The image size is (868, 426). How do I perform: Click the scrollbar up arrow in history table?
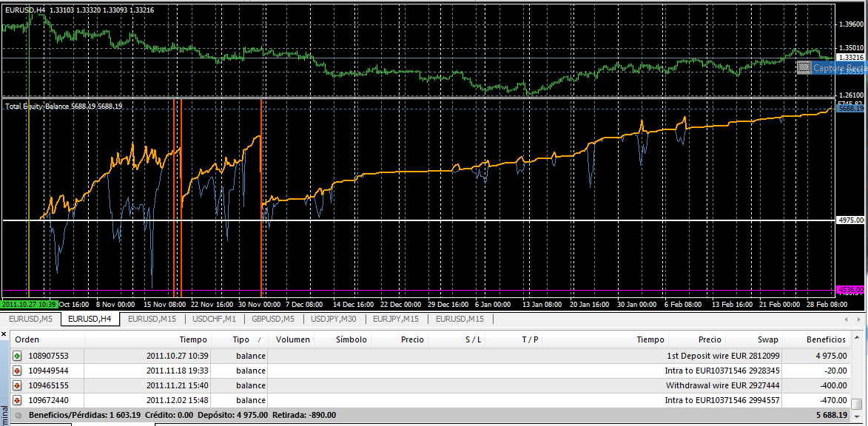pyautogui.click(x=857, y=339)
